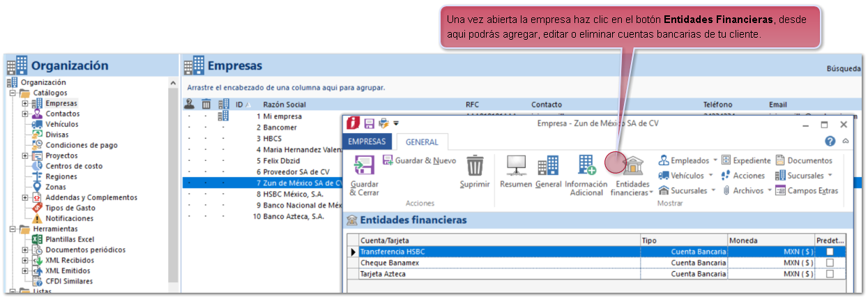Open Vehículos in the catalog tree
Image resolution: width=868 pixels, height=299 pixels.
62,124
